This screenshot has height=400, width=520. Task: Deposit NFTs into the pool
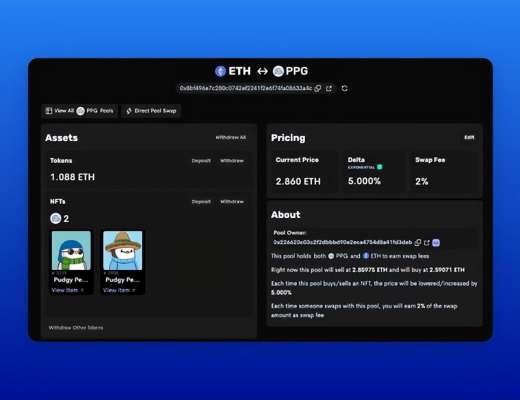click(x=201, y=202)
